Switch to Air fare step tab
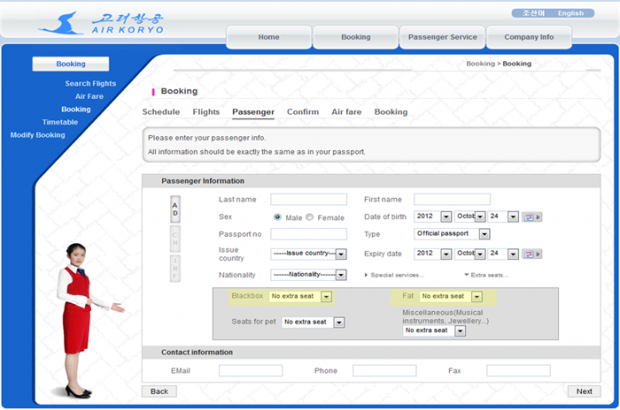The image size is (620, 410). 346,112
